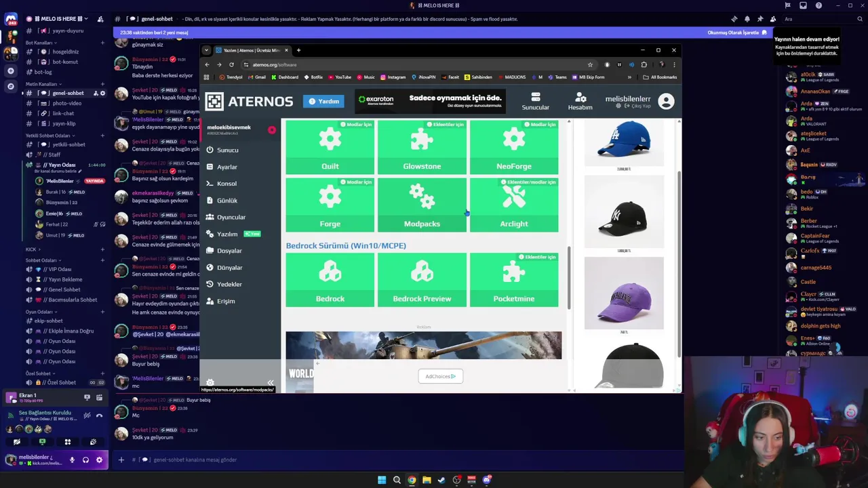Open the Modpacks software tile
This screenshot has height=488, width=868.
coord(422,205)
